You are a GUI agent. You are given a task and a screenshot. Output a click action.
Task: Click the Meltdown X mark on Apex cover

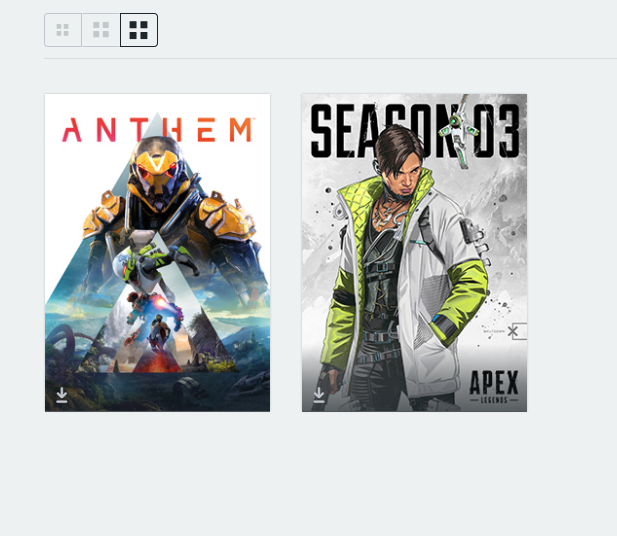pyautogui.click(x=512, y=331)
